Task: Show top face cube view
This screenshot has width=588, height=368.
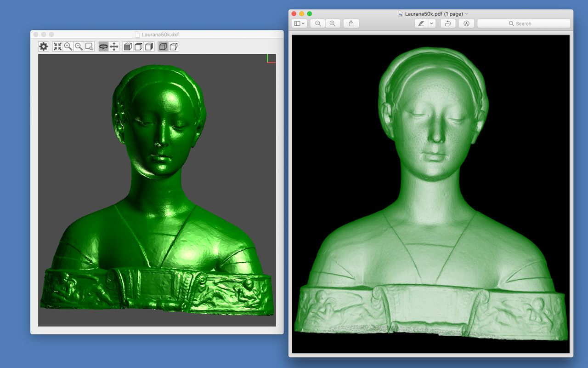Action: 138,46
